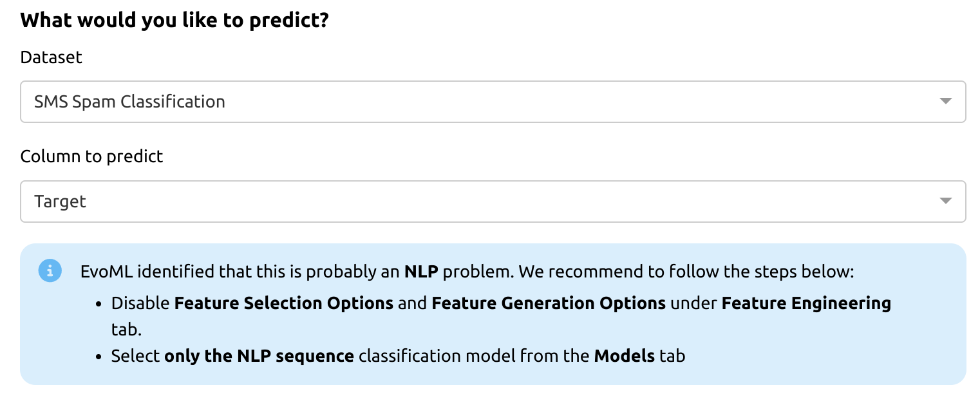This screenshot has width=980, height=394.
Task: Click the blue info icon in the banner
Action: [50, 270]
